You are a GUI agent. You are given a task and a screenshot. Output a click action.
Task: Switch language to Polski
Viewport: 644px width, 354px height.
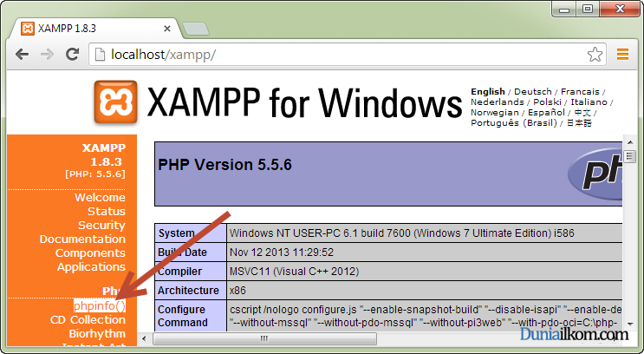[x=547, y=102]
